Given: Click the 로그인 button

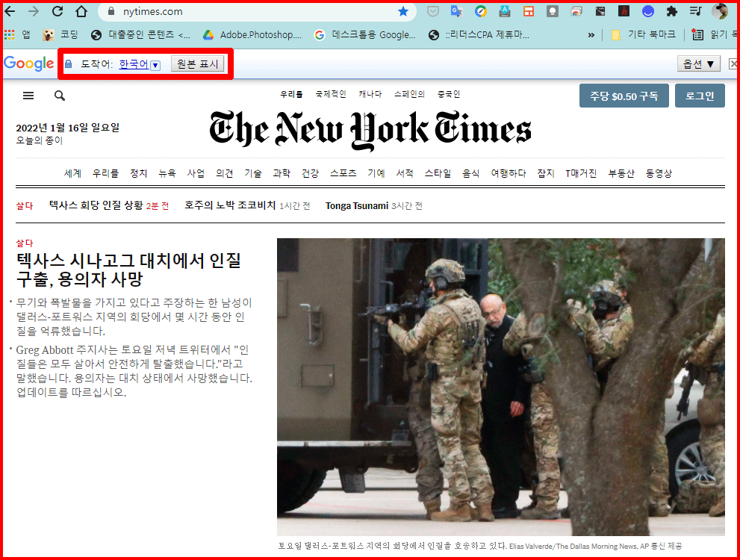Looking at the screenshot, I should coord(700,96).
